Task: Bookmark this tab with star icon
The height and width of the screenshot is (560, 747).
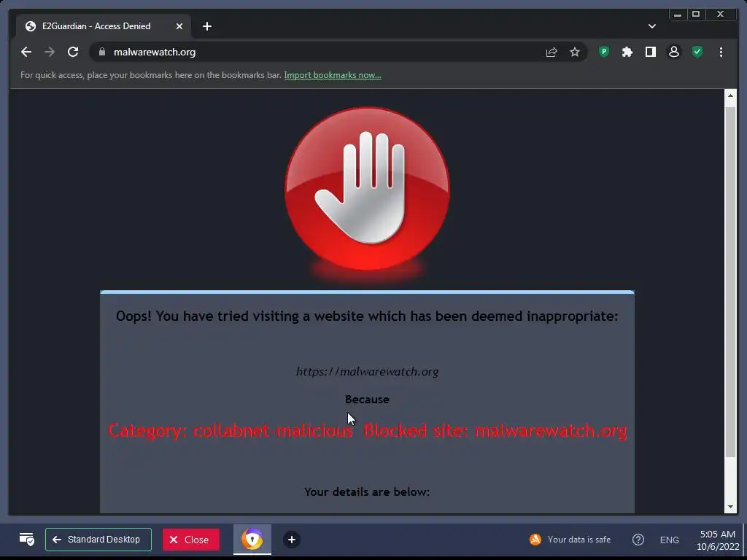Action: [575, 52]
